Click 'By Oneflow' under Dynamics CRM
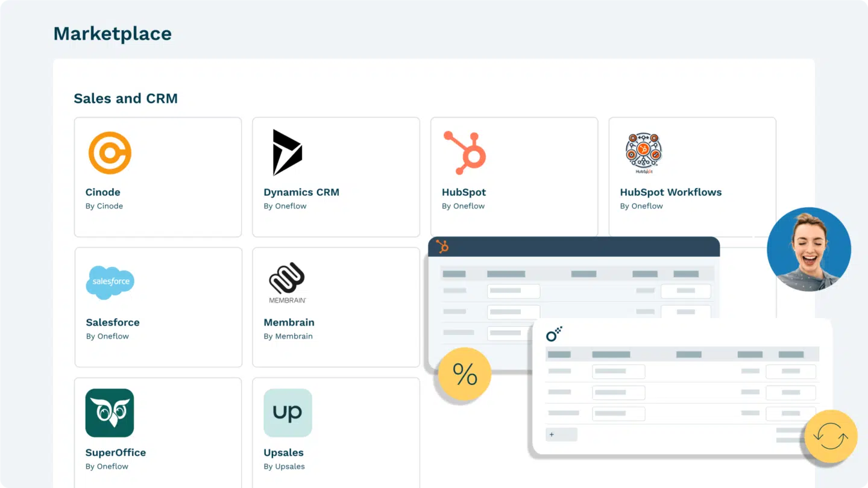 point(285,206)
